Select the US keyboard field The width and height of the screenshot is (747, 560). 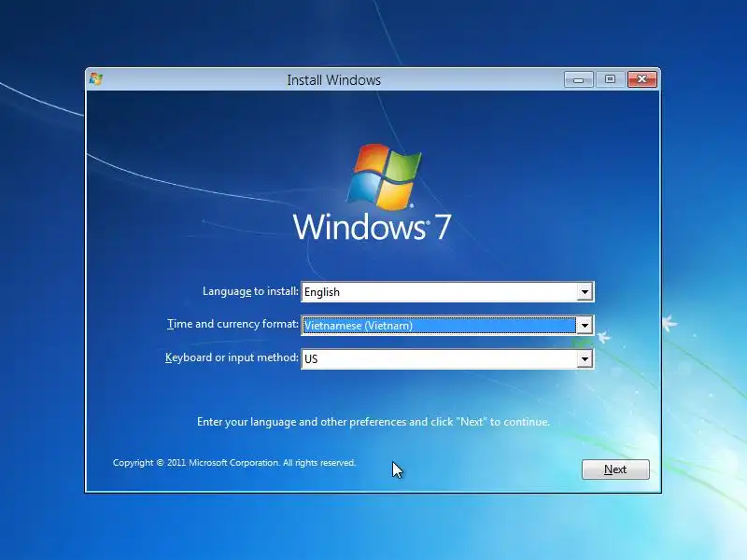(x=447, y=359)
